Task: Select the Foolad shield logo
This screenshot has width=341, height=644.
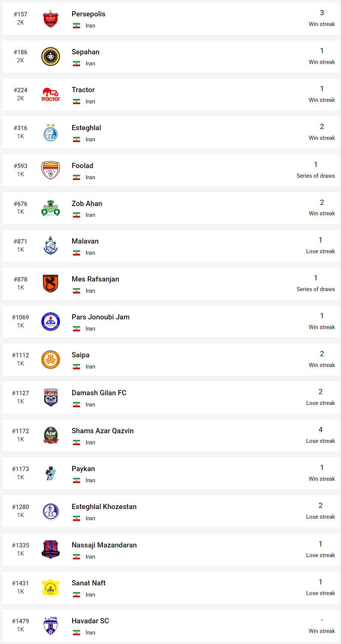Action: [x=51, y=170]
